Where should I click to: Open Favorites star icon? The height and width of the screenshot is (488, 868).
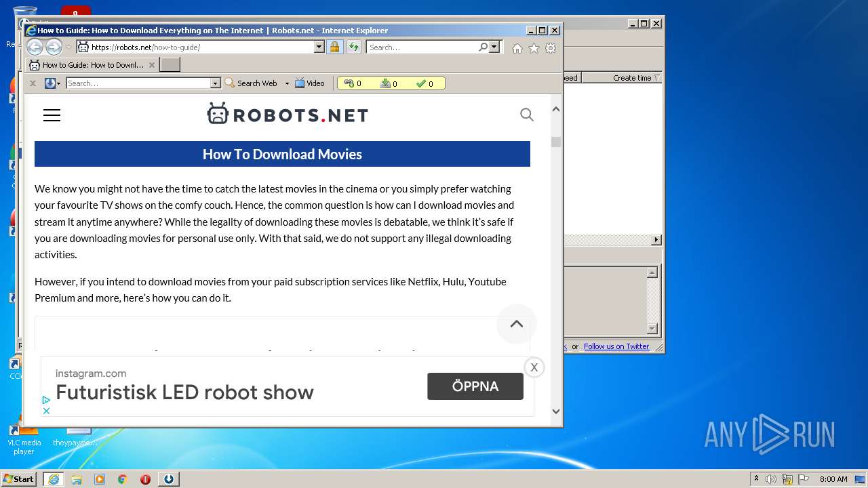pos(534,48)
